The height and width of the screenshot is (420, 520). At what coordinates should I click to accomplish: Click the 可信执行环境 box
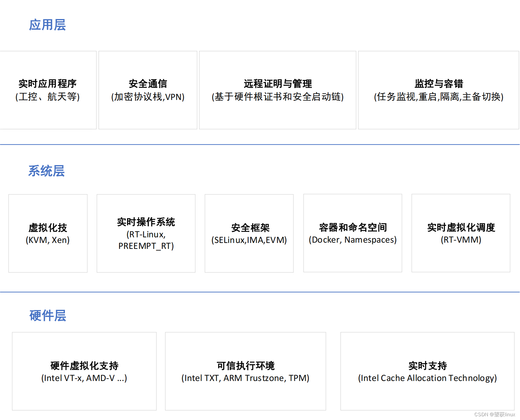[x=245, y=371]
